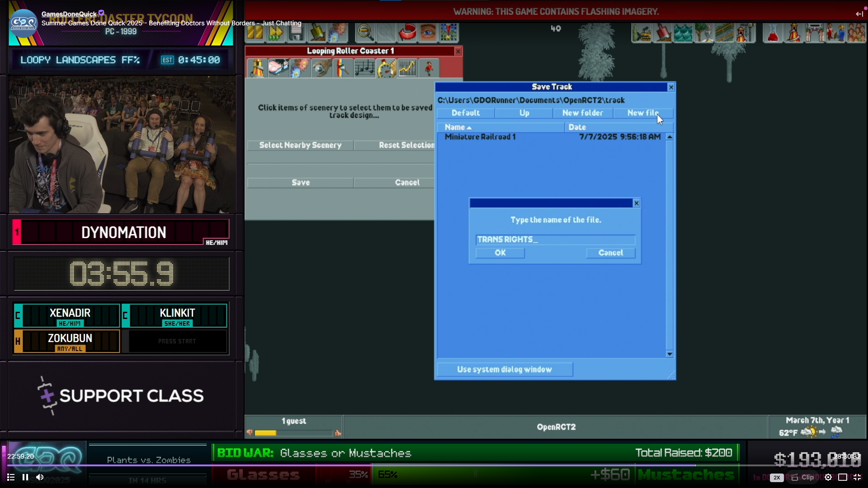Open the guests crowd icon
The image size is (868, 488).
coord(856,33)
